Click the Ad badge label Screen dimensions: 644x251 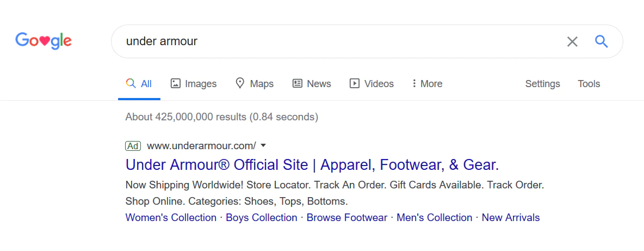(x=133, y=145)
